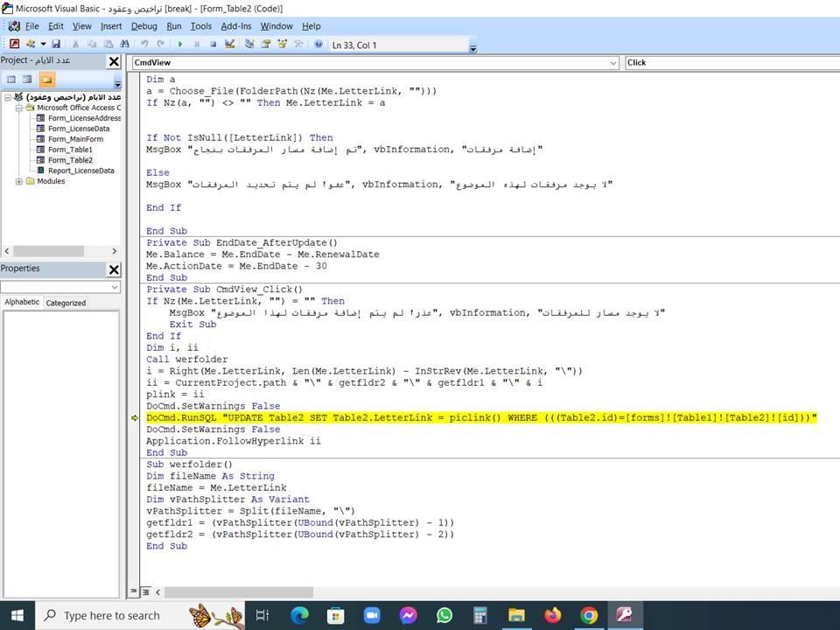Click the Save toolbar icon
This screenshot has height=630, width=840.
[x=56, y=44]
